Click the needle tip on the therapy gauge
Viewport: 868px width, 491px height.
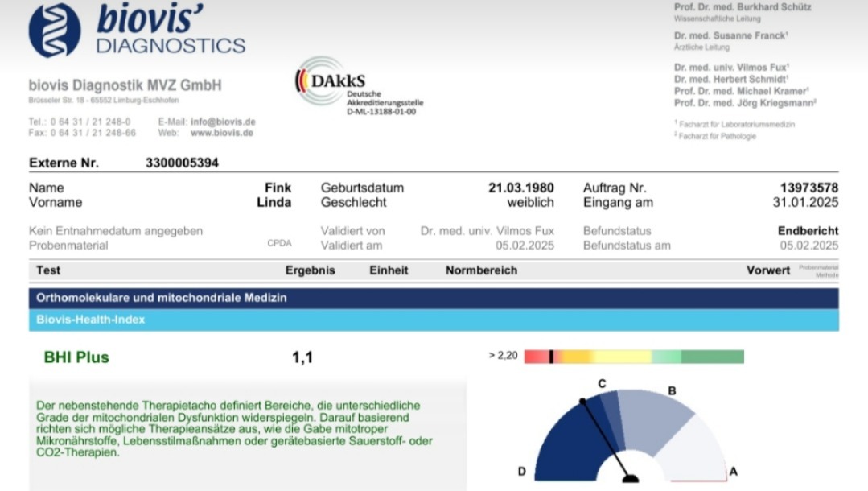coord(582,401)
